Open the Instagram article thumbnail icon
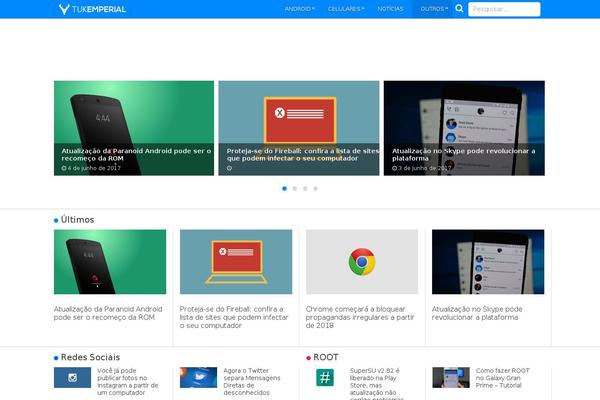 [x=72, y=377]
